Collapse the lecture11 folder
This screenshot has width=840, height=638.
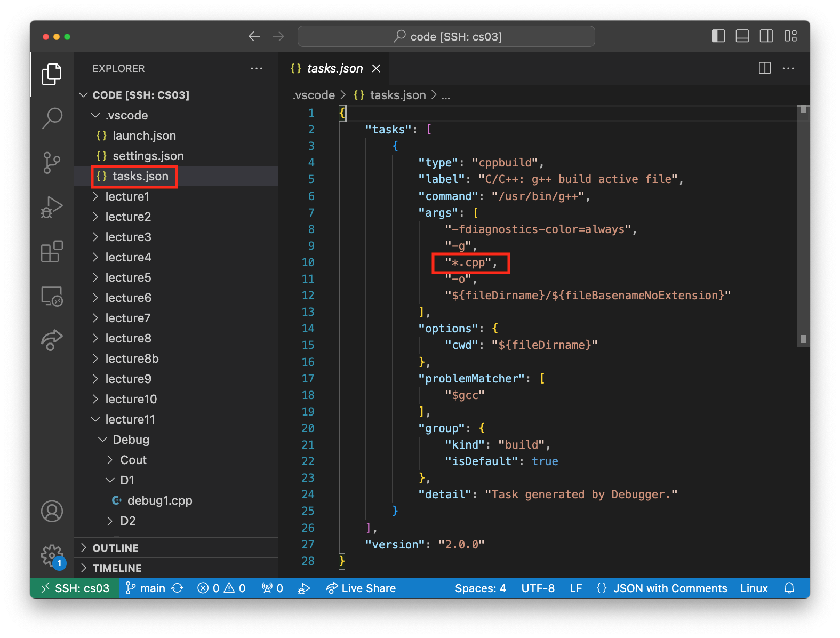(x=176, y=419)
